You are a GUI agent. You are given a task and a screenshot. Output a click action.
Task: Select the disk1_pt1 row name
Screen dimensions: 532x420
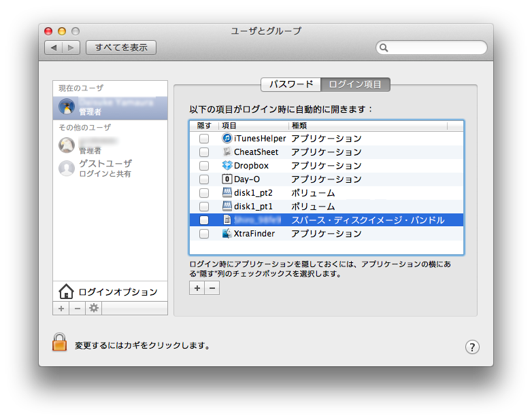253,206
